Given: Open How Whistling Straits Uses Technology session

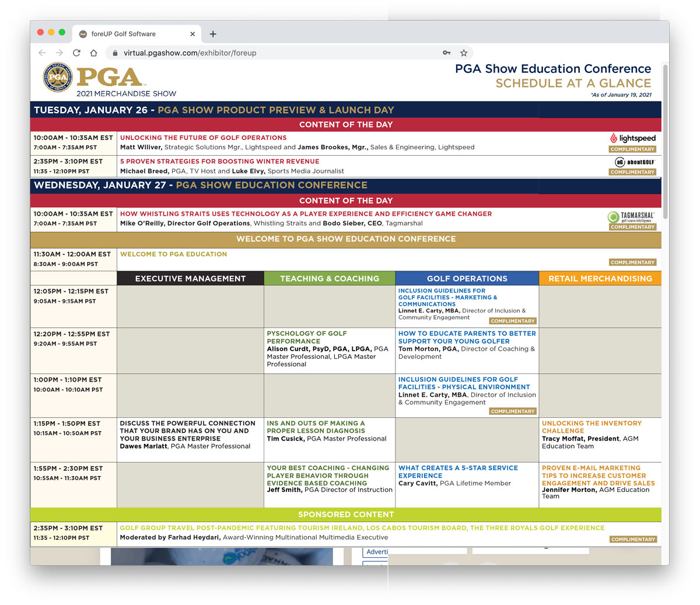Looking at the screenshot, I should click(x=306, y=214).
